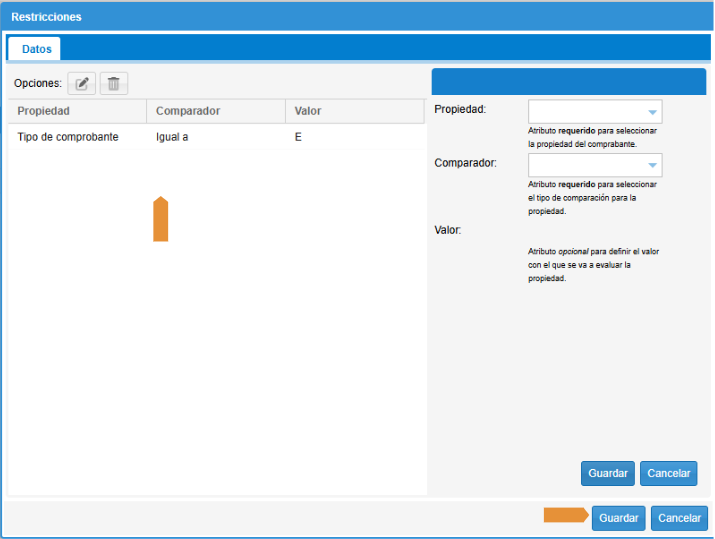Click inside the Propiedad combo box field
The height and width of the screenshot is (539, 715).
[586, 112]
